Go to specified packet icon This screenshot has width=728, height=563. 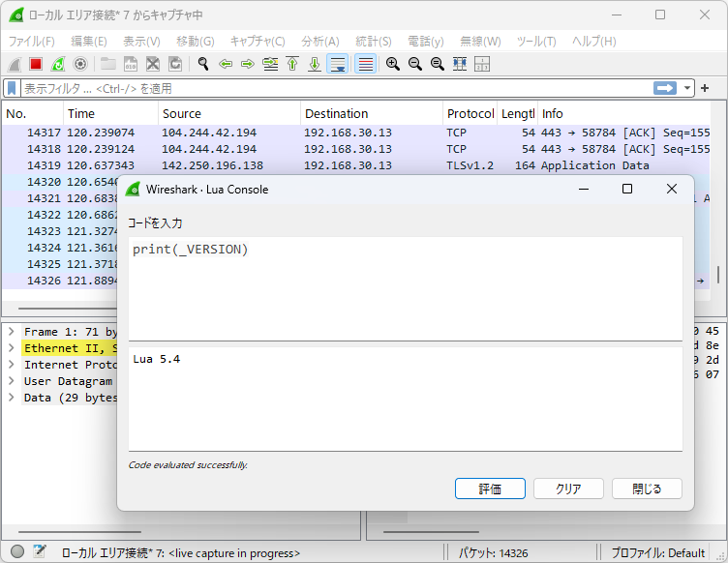270,64
